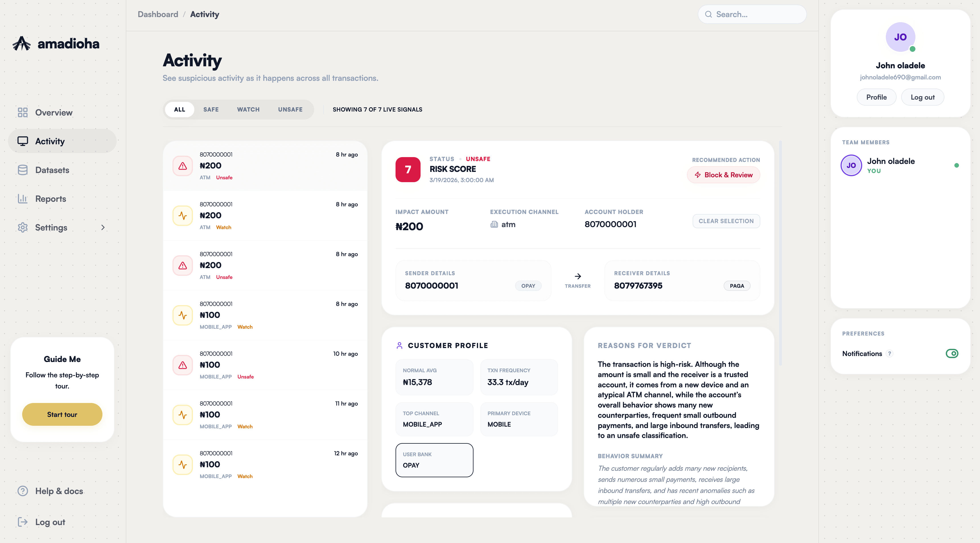Click the Settings gear icon
The image size is (980, 543).
(x=23, y=227)
